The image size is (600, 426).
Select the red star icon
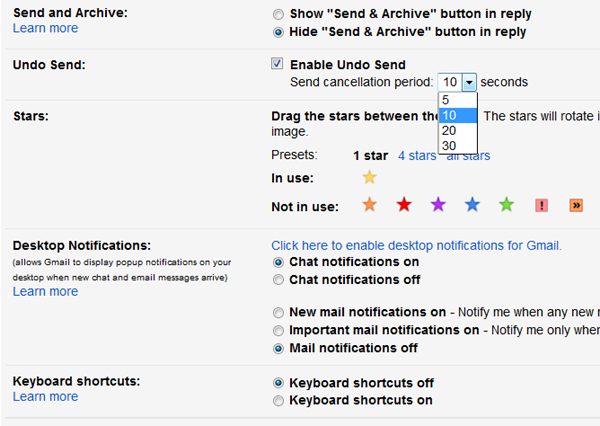pyautogui.click(x=404, y=205)
